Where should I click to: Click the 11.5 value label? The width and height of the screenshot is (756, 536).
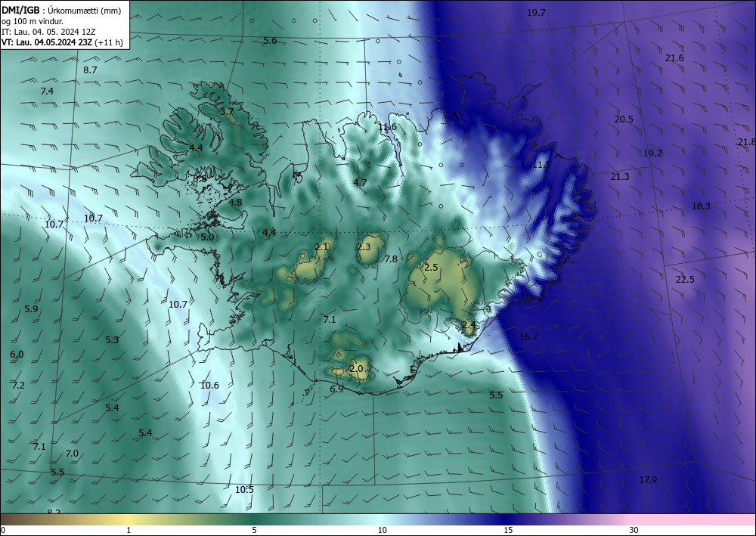pos(541,165)
